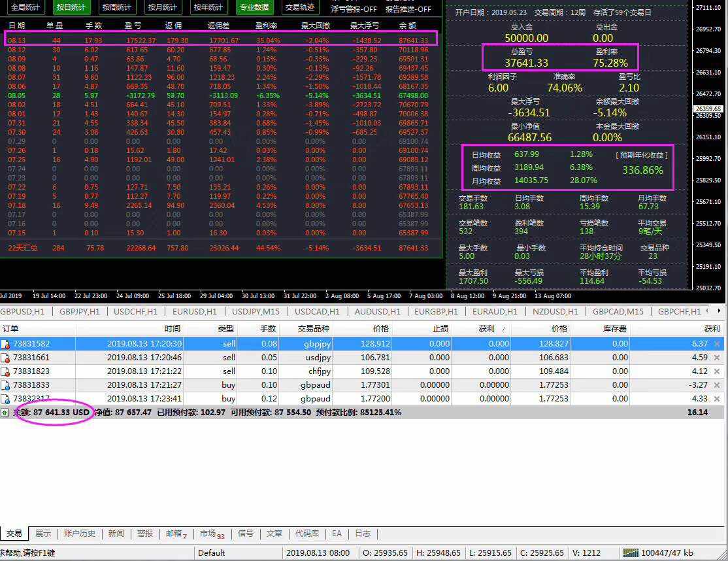Viewport: 728px width, 561px height.
Task: Switch to the USDCAD,H1 chart tab
Action: click(x=317, y=312)
